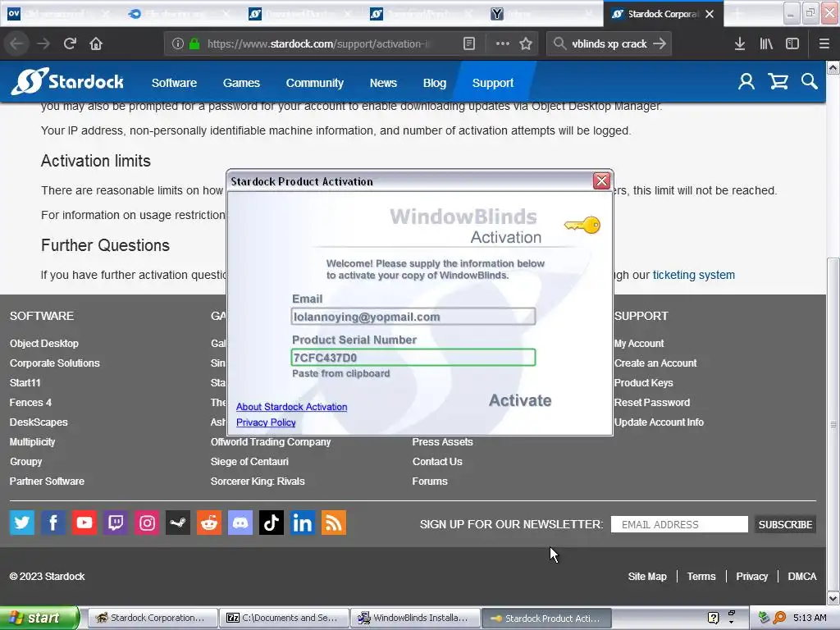Switch to WindowBlinds Installa... taskbar item
Screen dimensions: 840x630
click(x=416, y=618)
